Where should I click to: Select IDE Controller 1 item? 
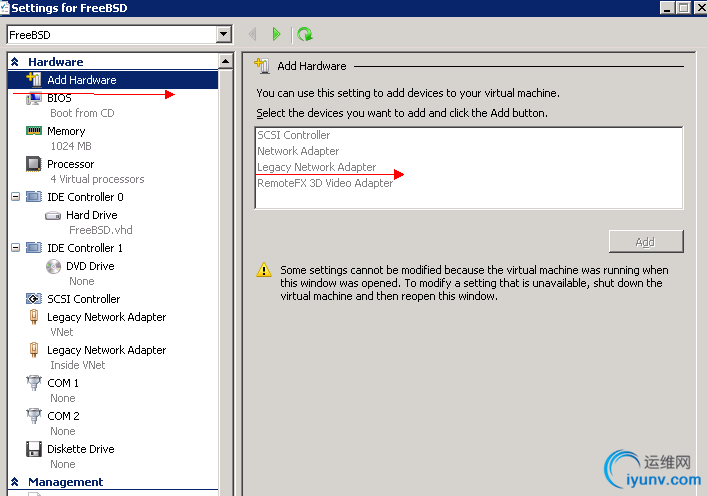pos(85,248)
